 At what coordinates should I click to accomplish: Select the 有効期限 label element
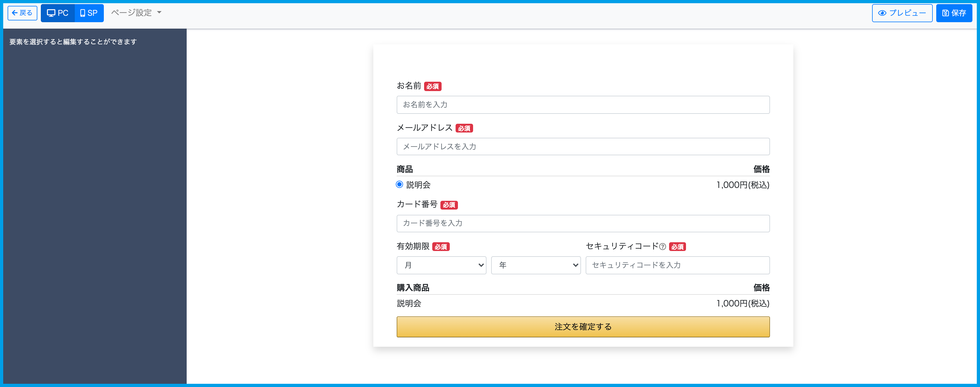coord(413,247)
